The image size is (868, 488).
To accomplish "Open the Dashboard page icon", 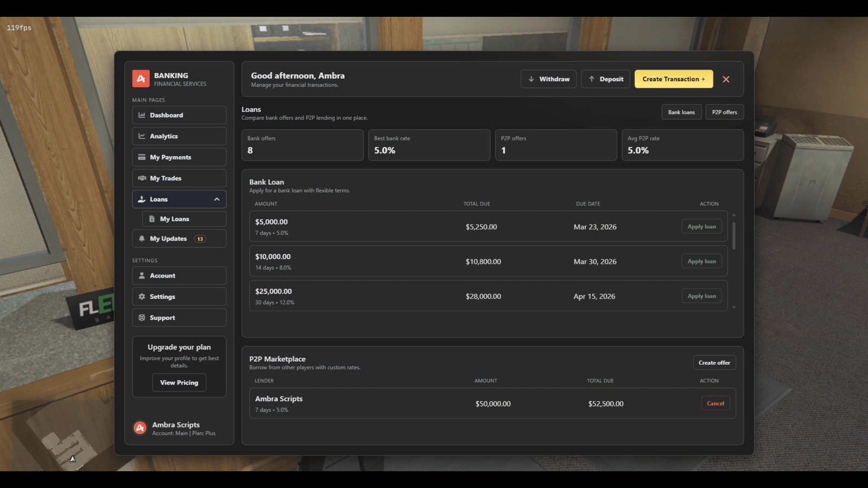I will point(142,115).
